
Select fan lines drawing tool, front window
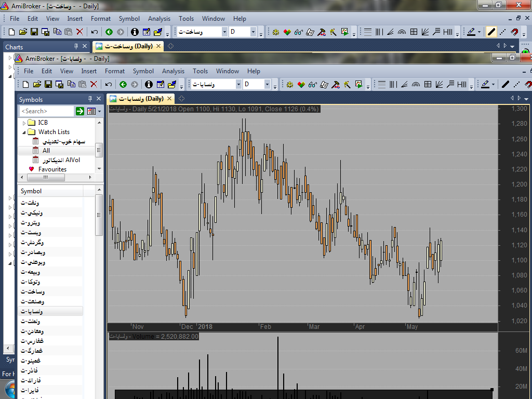439,85
